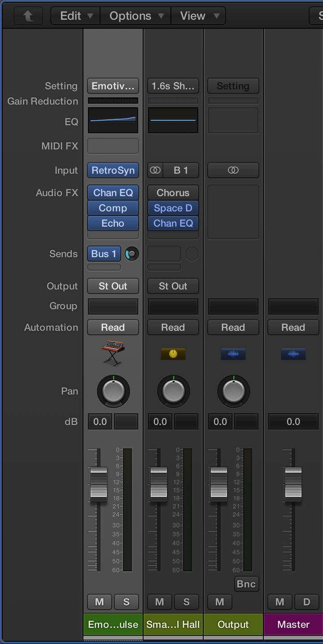This screenshot has height=644, width=323.
Task: Open Read automation mode on Small Hall
Action: 173,327
